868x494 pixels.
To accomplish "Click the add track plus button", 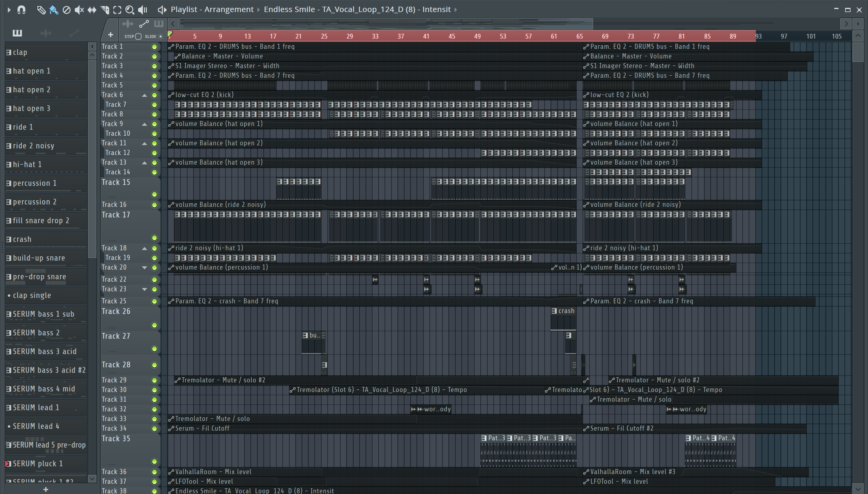I will [x=110, y=35].
